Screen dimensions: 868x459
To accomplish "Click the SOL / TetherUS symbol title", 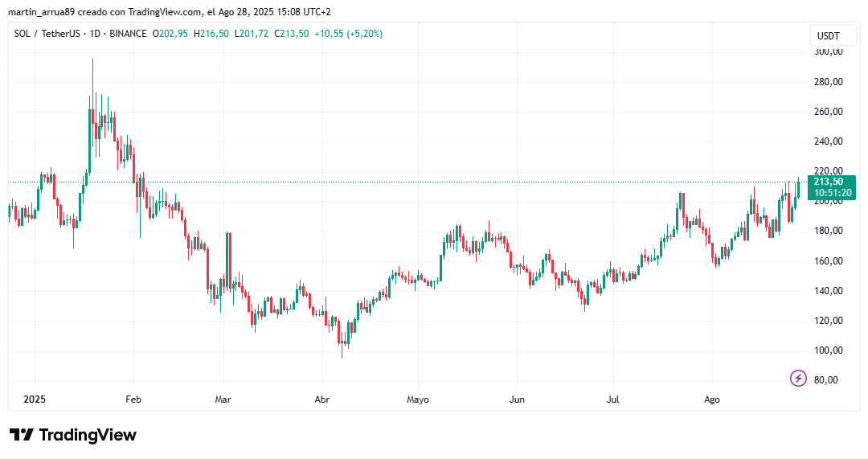I will (x=47, y=34).
